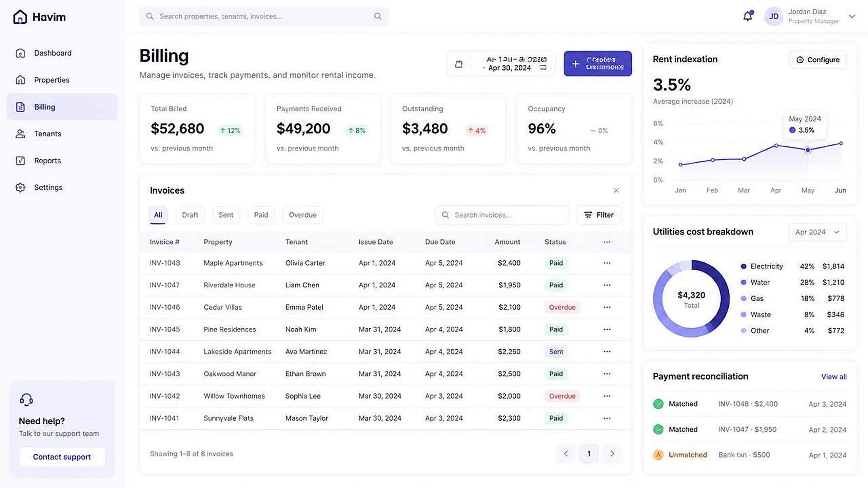The width and height of the screenshot is (868, 488).
Task: Switch to the Draft invoices tab
Action: (x=190, y=215)
